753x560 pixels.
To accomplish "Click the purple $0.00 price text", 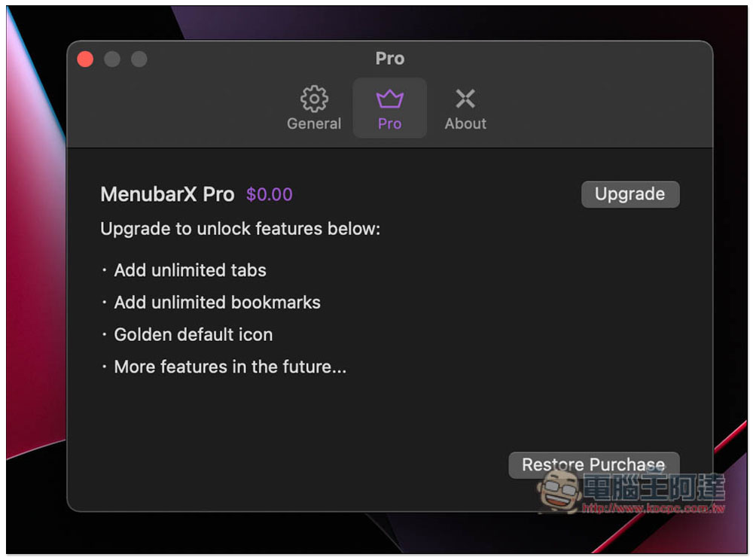I will coord(269,194).
